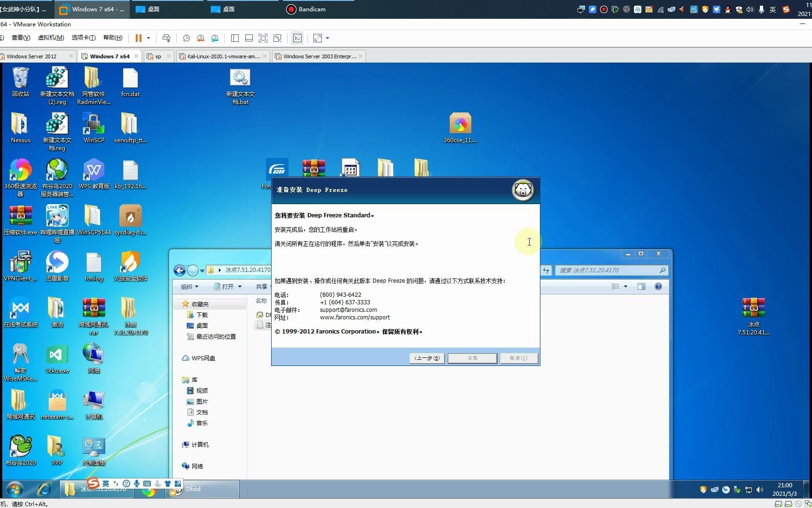
Task: Expand the power options dropdown arrow
Action: click(x=148, y=38)
